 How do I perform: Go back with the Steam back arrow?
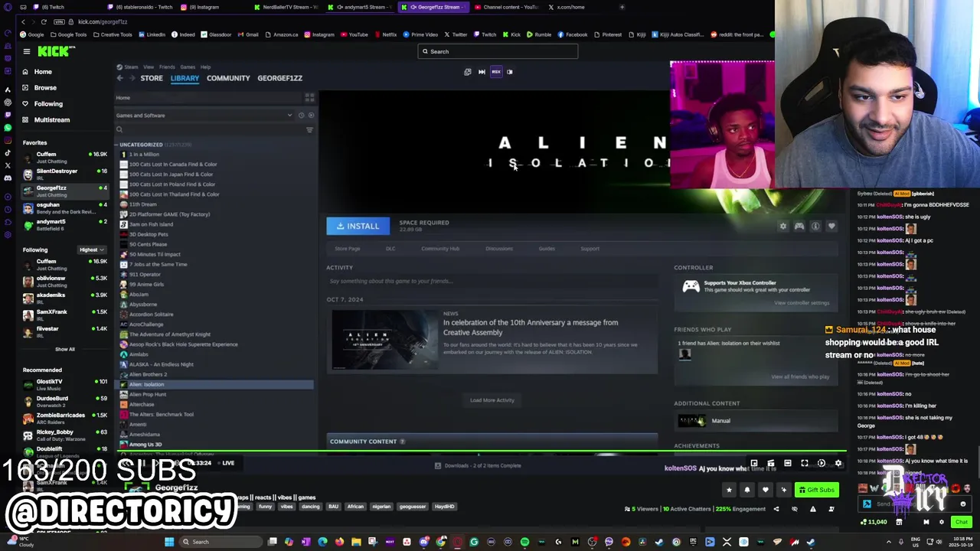(120, 78)
